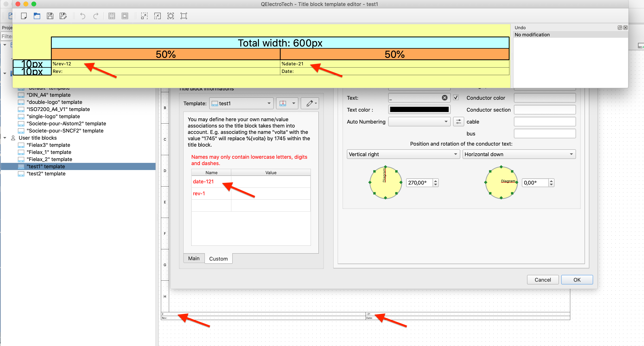Click the Split cell toolbar icon

125,16
